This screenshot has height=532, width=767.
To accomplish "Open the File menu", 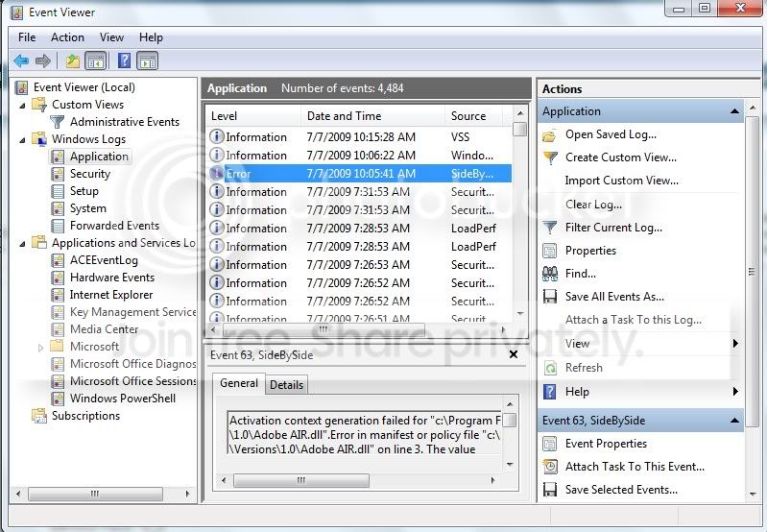I will (x=27, y=37).
